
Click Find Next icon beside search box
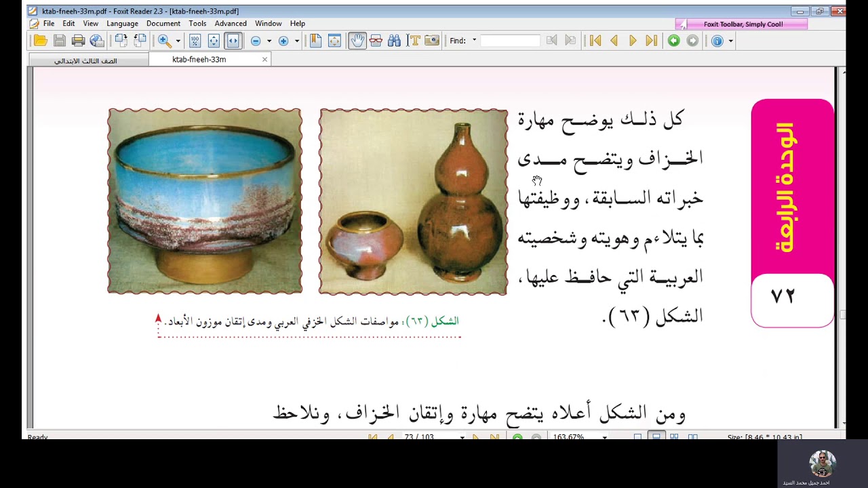[x=570, y=41]
